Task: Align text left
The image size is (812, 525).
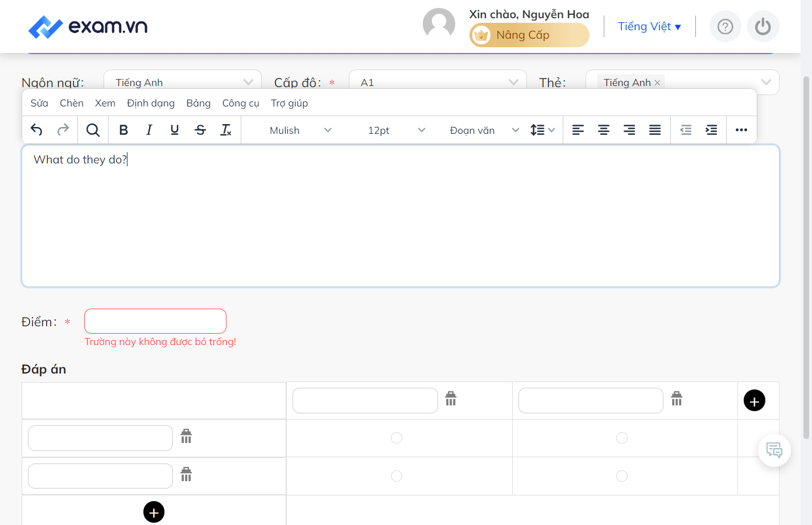Action: 578,130
